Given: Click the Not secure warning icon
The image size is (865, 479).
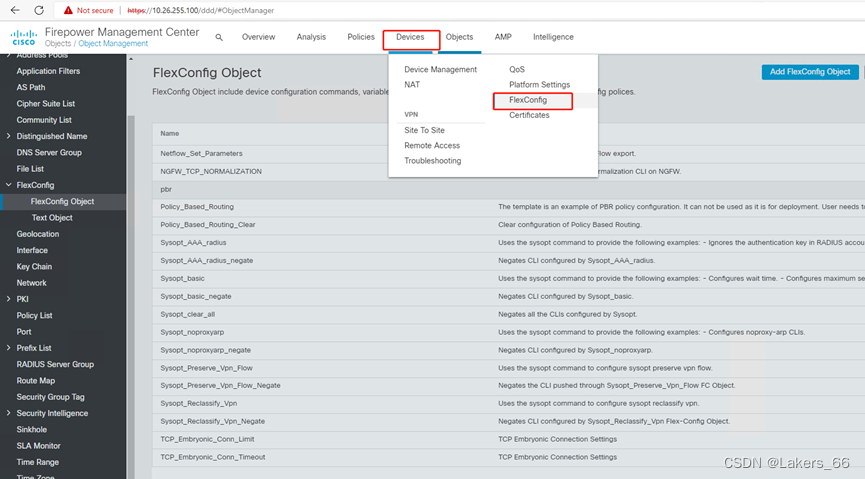Looking at the screenshot, I should 68,10.
